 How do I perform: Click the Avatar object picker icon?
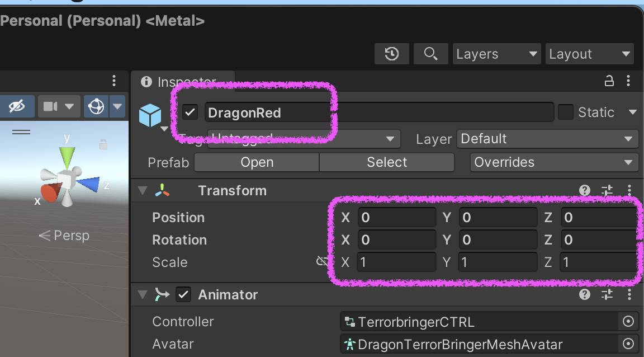click(x=628, y=344)
